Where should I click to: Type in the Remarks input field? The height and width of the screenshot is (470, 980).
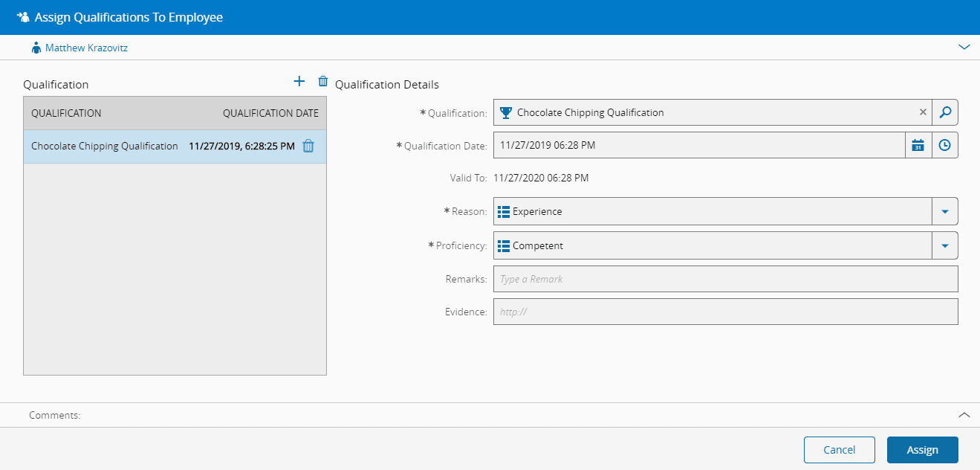click(724, 279)
